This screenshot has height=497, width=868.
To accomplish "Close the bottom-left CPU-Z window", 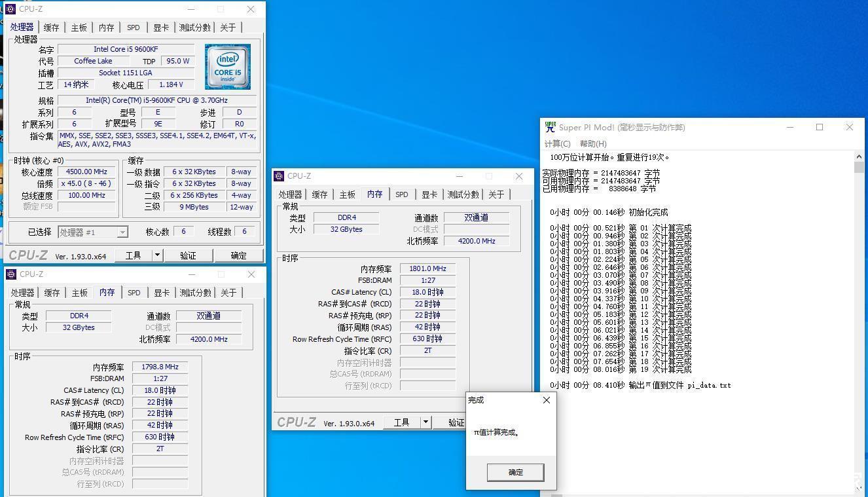I will (x=251, y=274).
